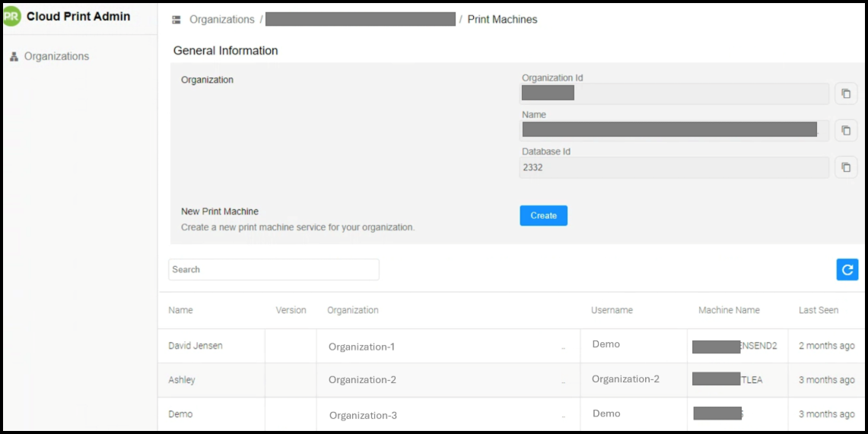
Task: Sort by the Last Seen column header
Action: [818, 310]
